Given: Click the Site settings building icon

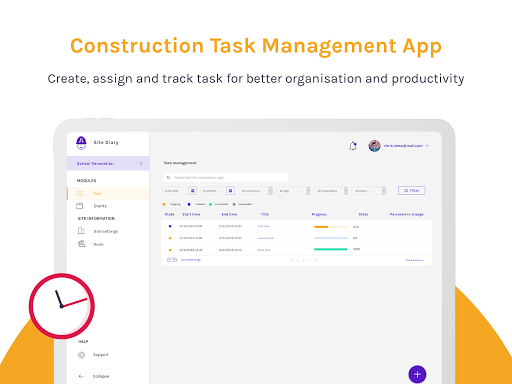Looking at the screenshot, I should click(81, 231).
